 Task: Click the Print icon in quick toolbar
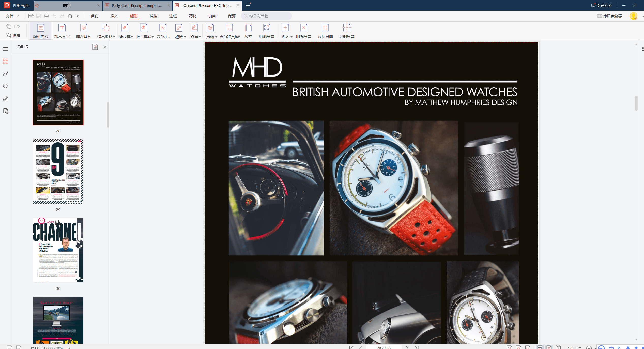(x=47, y=16)
